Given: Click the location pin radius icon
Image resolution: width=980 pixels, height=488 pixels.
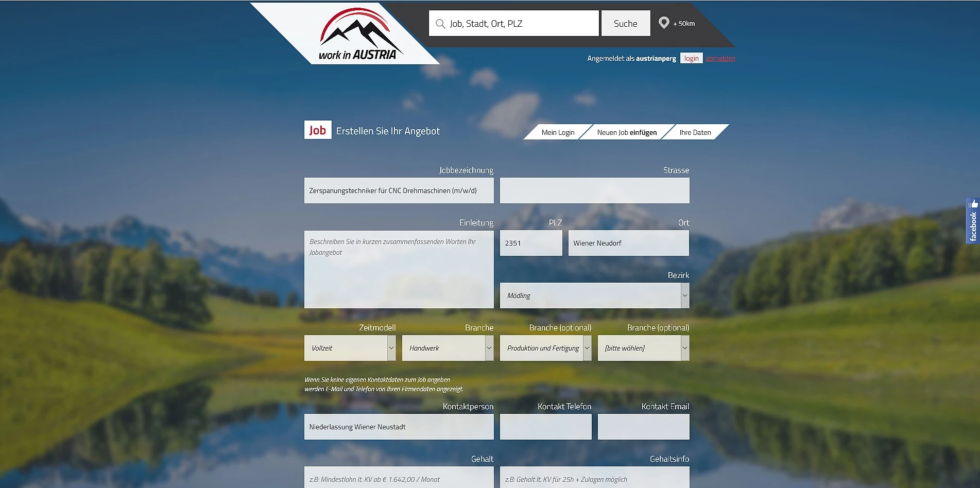Looking at the screenshot, I should click(664, 23).
